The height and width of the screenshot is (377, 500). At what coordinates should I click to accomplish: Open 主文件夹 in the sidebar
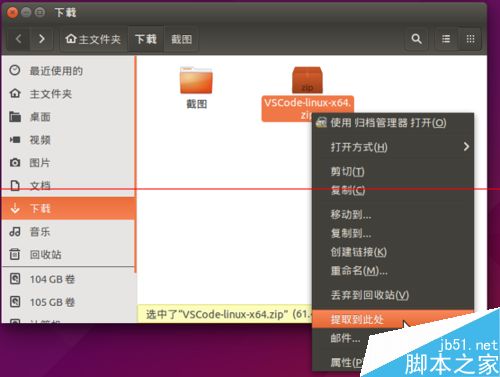tap(68, 94)
